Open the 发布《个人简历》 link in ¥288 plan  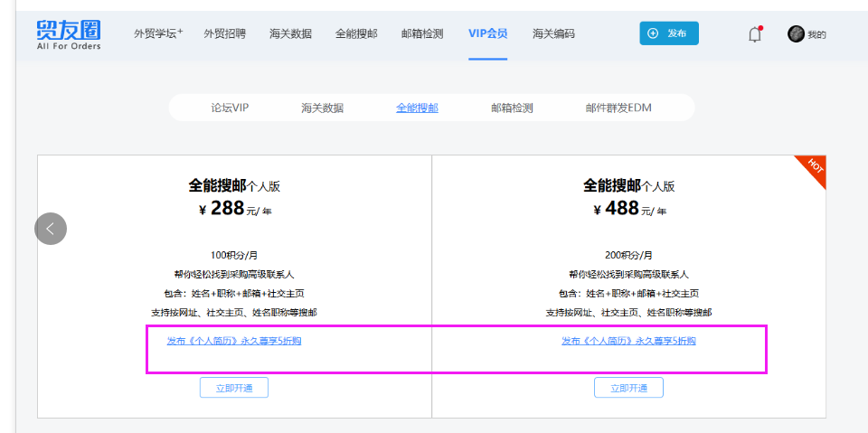coord(234,341)
